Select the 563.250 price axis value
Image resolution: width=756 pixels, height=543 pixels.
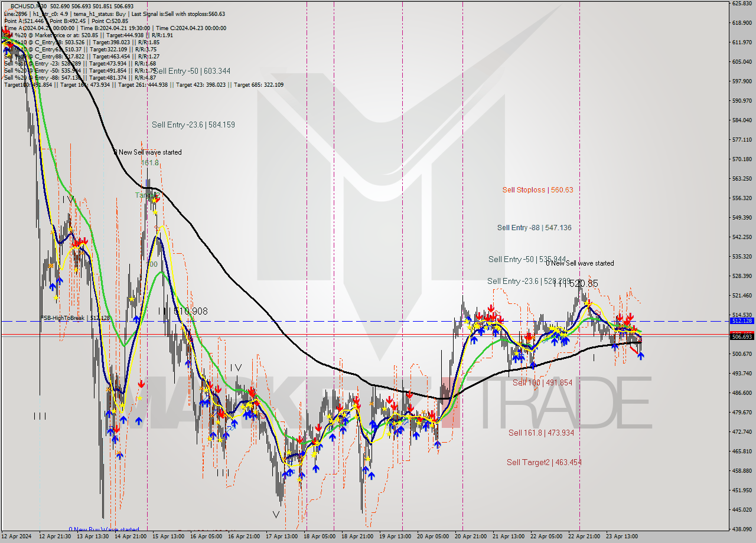coord(741,178)
